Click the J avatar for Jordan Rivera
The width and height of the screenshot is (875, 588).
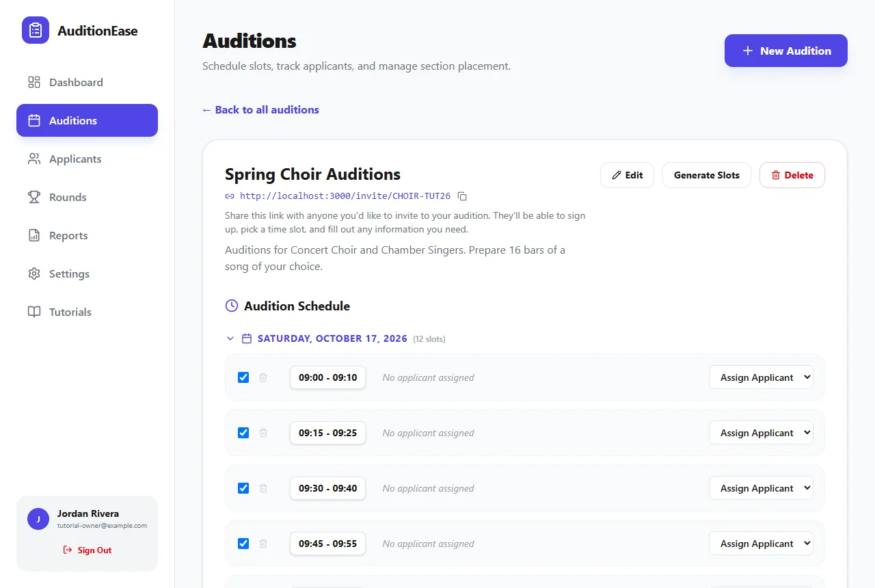coord(38,519)
